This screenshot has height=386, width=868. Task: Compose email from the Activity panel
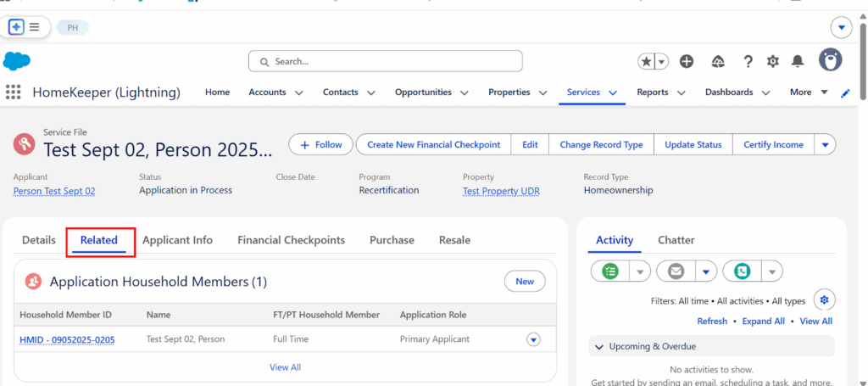676,271
